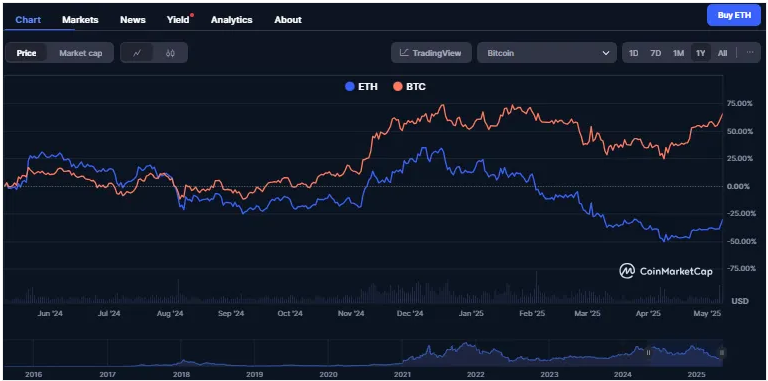Toggle BTC series in the legend

[x=409, y=87]
